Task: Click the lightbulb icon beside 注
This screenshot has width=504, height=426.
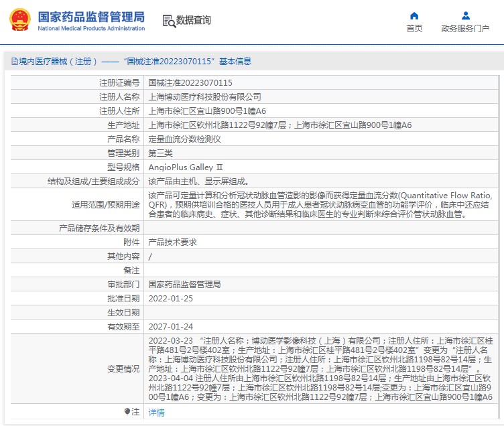Action: pyautogui.click(x=127, y=412)
